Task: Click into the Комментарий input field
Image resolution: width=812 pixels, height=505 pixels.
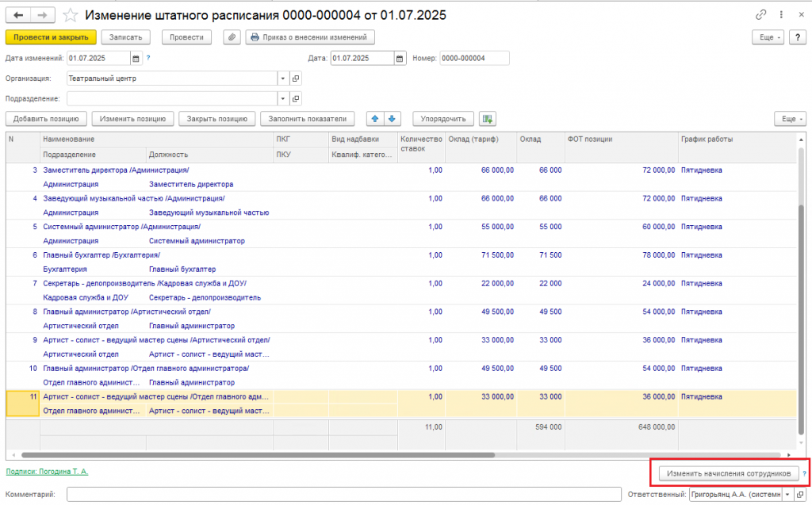Action: point(344,495)
